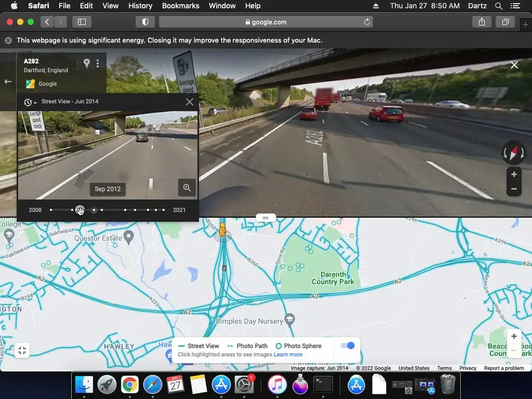
Task: Open the Privacy link in footer
Action: [x=468, y=368]
